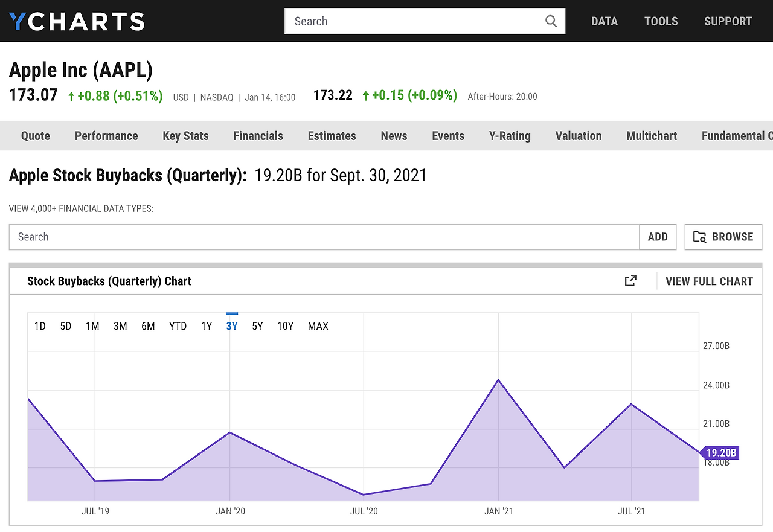Switch to the Y-Rating tab

pyautogui.click(x=510, y=136)
